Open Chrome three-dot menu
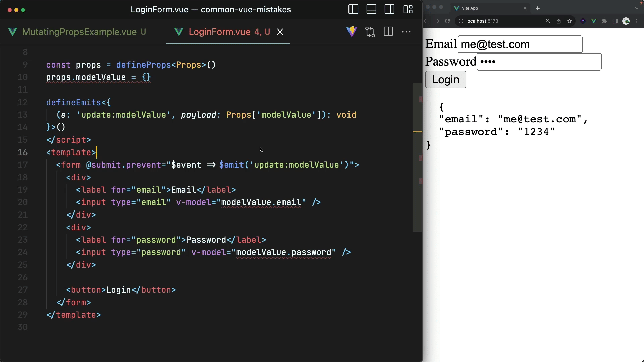Viewport: 644px width, 362px height. (x=637, y=21)
